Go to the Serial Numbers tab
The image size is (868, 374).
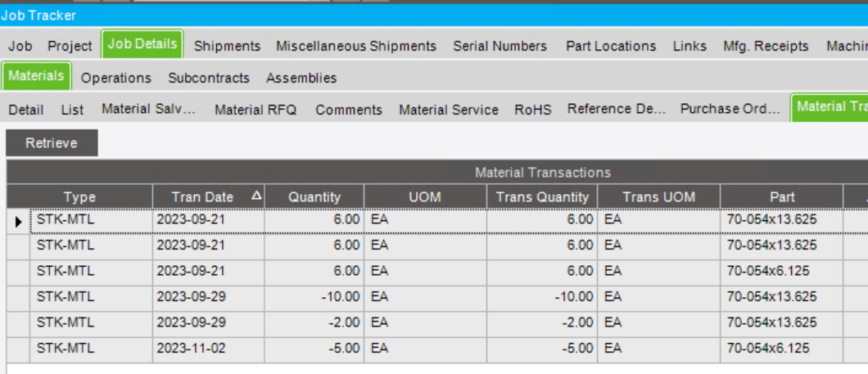point(500,46)
